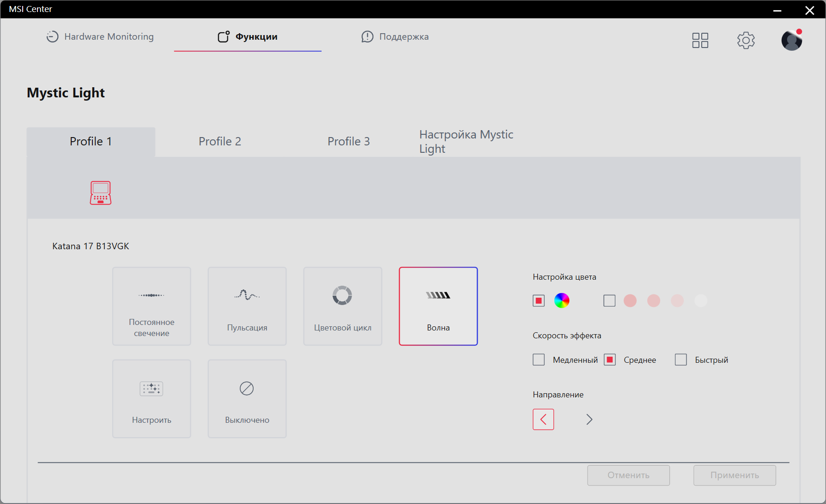Select the Katana 17 laptop device icon
The image size is (826, 504).
100,192
